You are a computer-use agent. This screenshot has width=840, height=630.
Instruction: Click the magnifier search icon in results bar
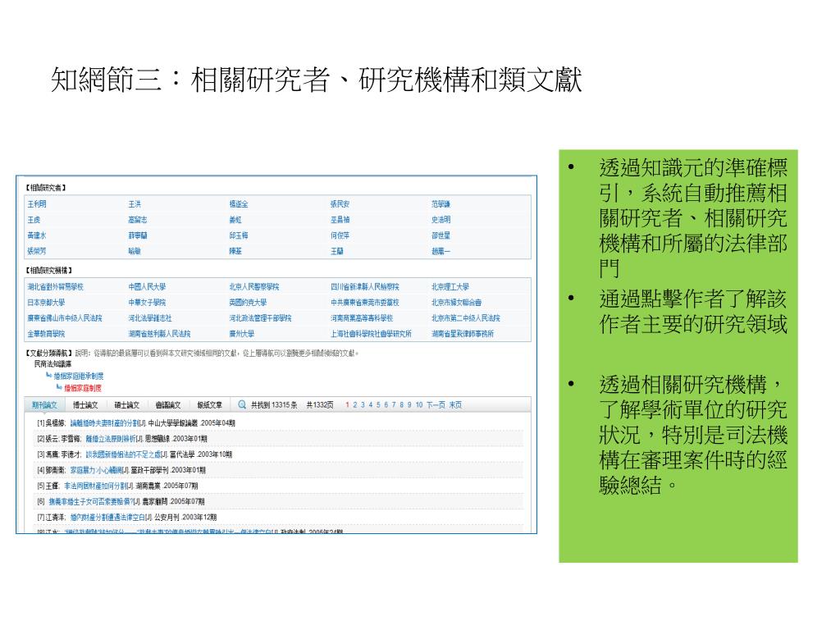point(242,404)
